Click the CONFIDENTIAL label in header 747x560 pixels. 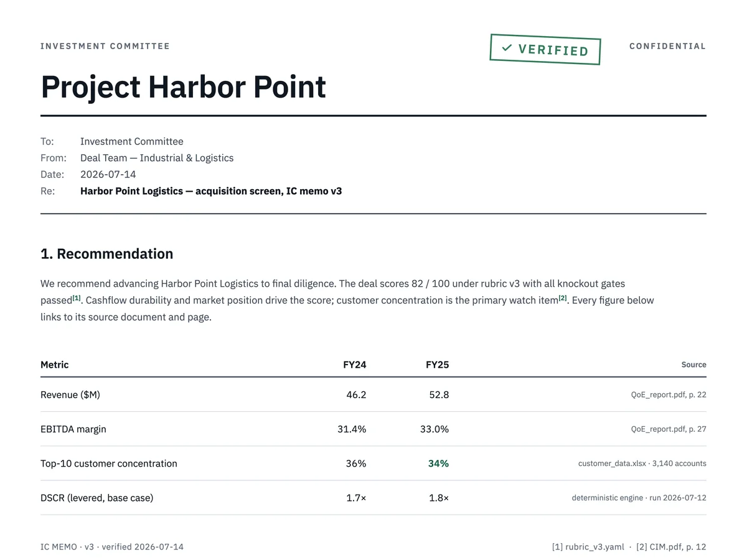click(668, 46)
